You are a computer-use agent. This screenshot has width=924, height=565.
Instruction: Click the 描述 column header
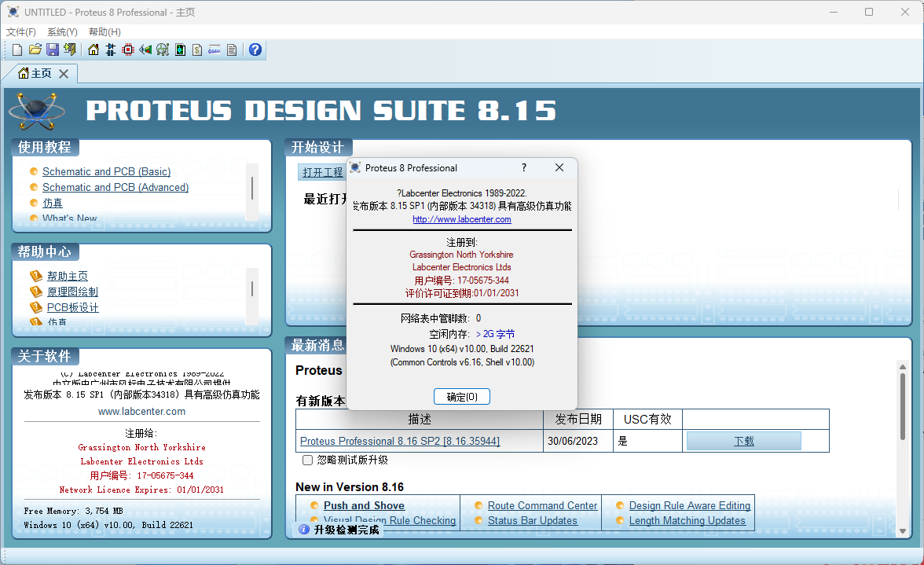pos(420,419)
